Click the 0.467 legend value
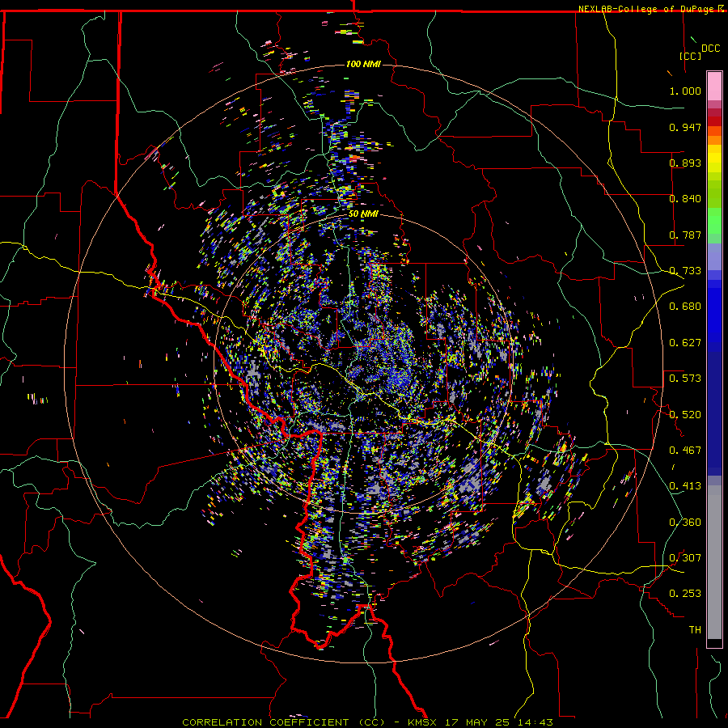Screen dimensions: 728x728 point(685,451)
